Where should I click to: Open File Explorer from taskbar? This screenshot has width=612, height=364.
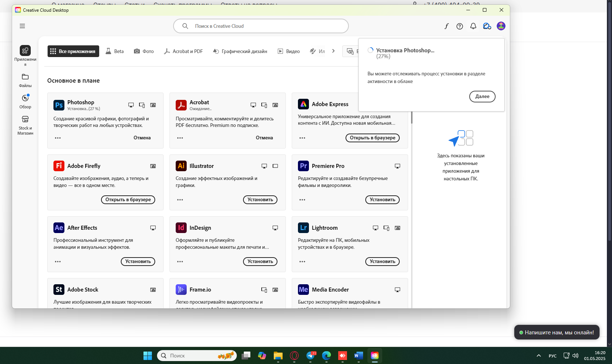click(x=278, y=356)
